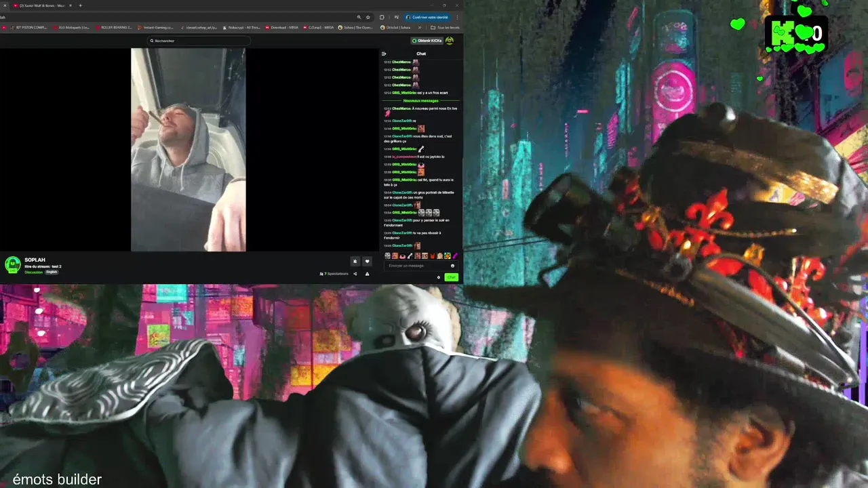Viewport: 868px width, 488px height.
Task: Open the Tous les favoris folder
Action: tap(446, 27)
